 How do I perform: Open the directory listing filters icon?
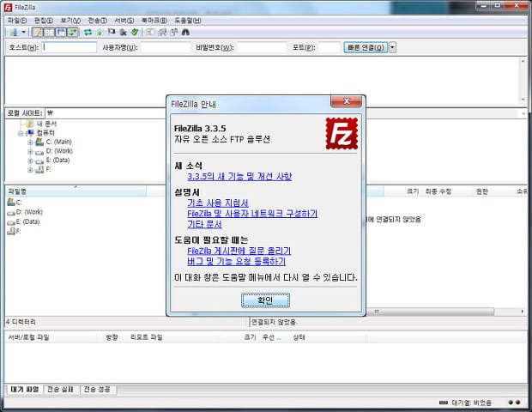click(150, 33)
